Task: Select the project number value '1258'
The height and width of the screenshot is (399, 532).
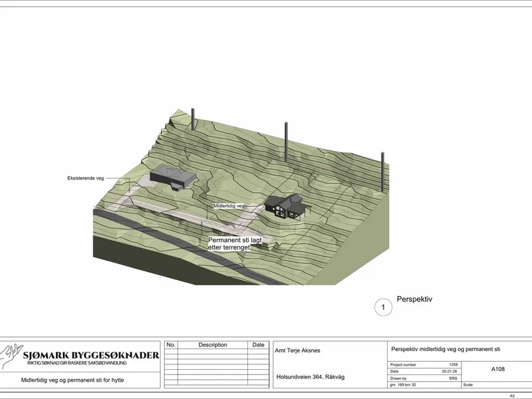Action: coord(454,364)
